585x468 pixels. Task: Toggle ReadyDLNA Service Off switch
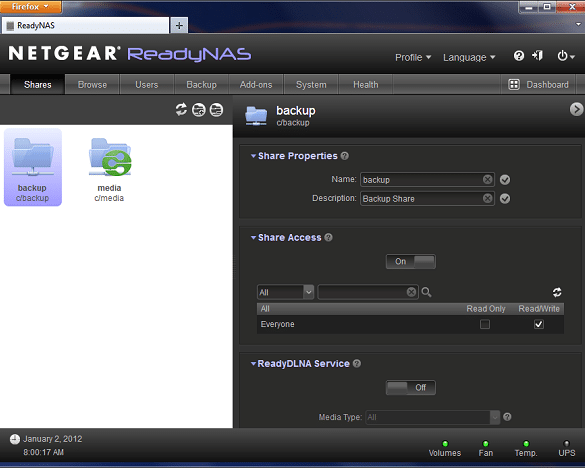410,387
